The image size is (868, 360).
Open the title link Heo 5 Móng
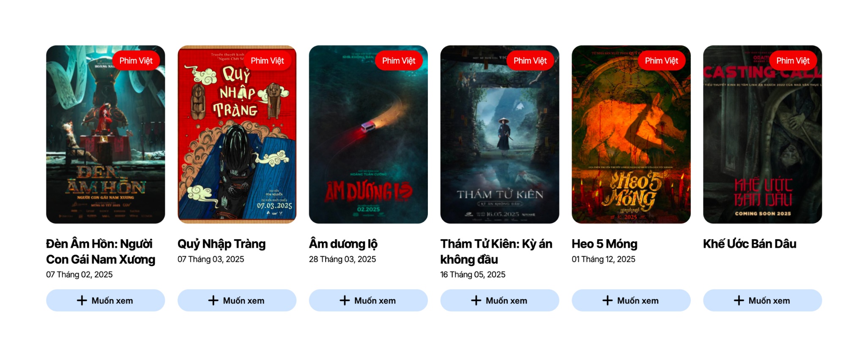(x=605, y=244)
